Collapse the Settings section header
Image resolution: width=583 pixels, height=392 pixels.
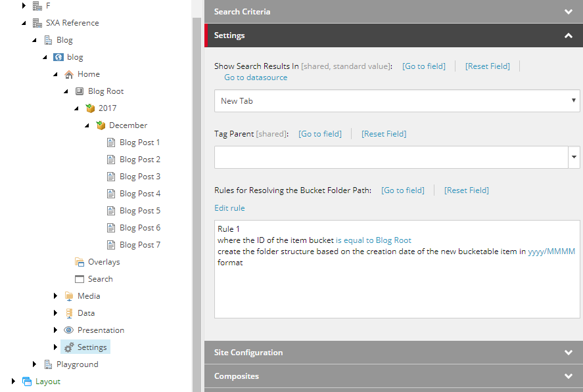pyautogui.click(x=393, y=35)
